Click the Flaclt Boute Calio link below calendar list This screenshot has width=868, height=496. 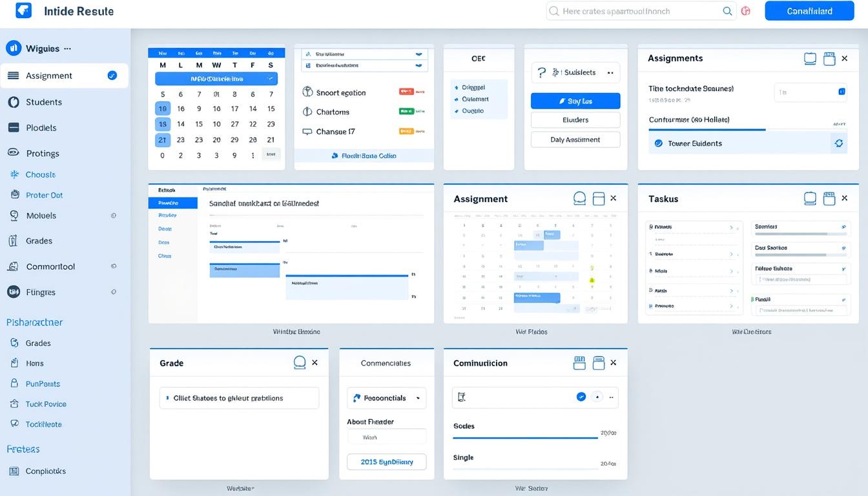(x=364, y=155)
